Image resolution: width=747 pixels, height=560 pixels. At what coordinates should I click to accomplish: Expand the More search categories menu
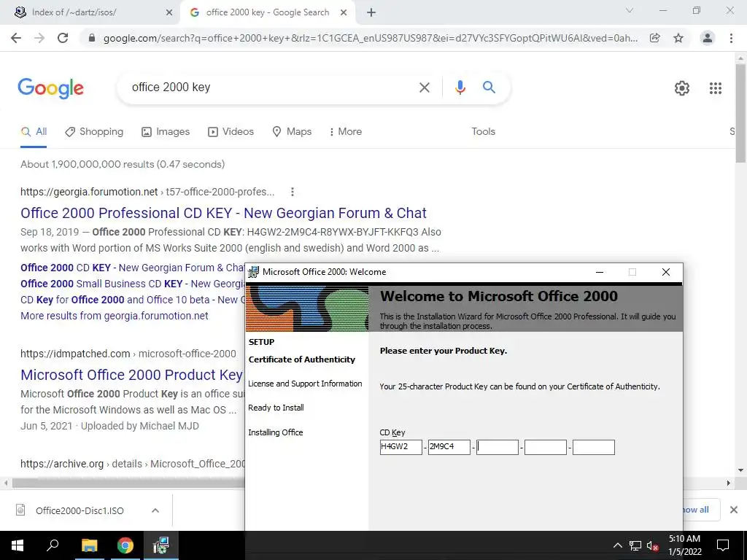[346, 132]
